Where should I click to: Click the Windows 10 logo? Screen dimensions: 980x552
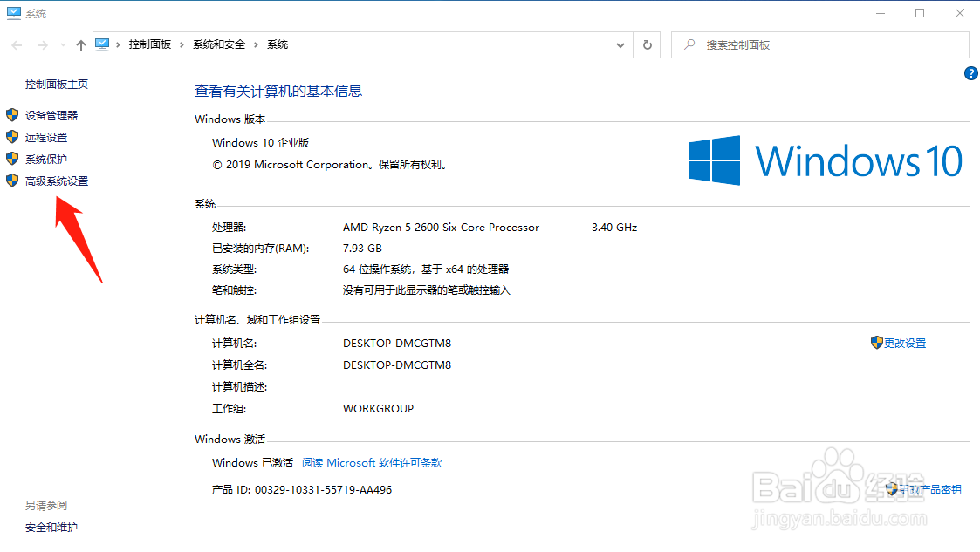(826, 160)
